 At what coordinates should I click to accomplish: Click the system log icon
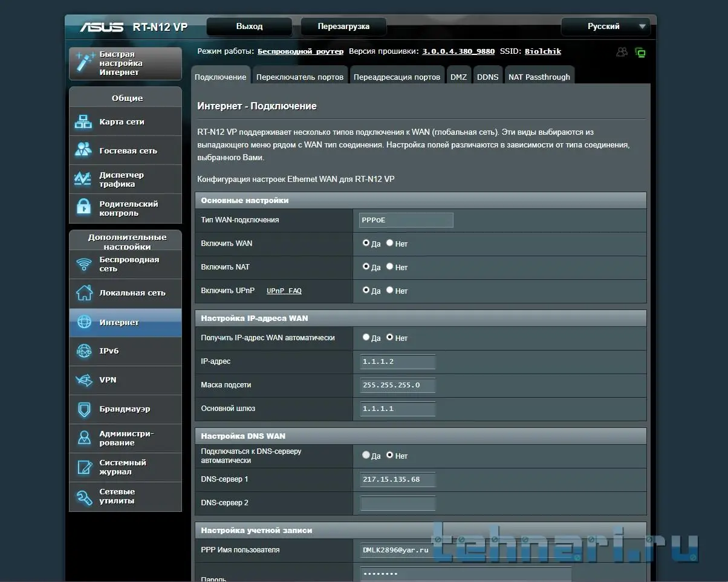83,467
